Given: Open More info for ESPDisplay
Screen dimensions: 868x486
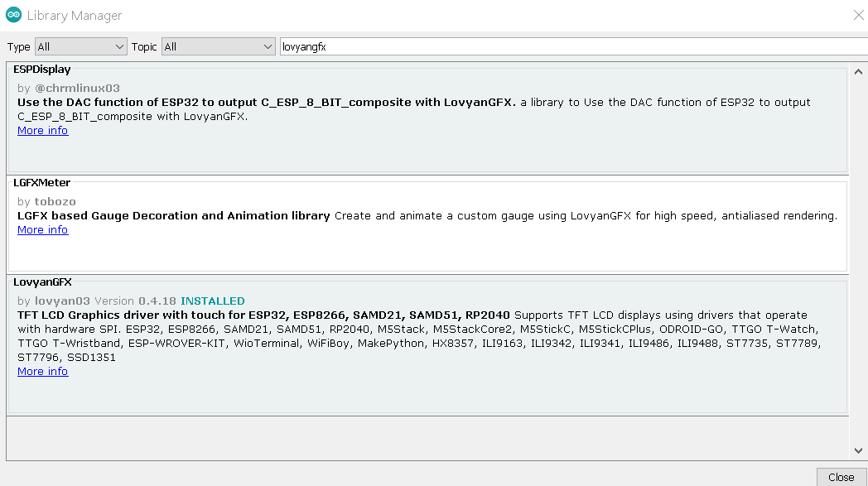Looking at the screenshot, I should 42,130.
